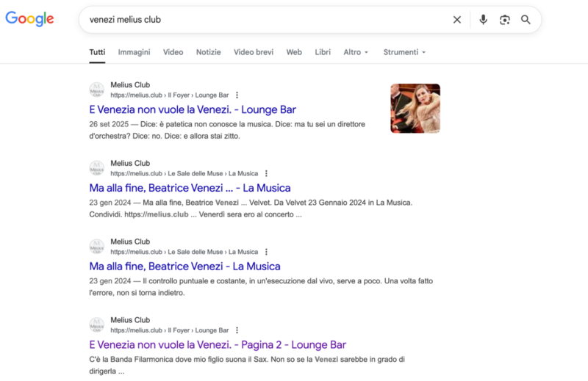
Task: Open 'E Venezia non vuole la Venezi. - Pagina 2' link
Action: (218, 344)
